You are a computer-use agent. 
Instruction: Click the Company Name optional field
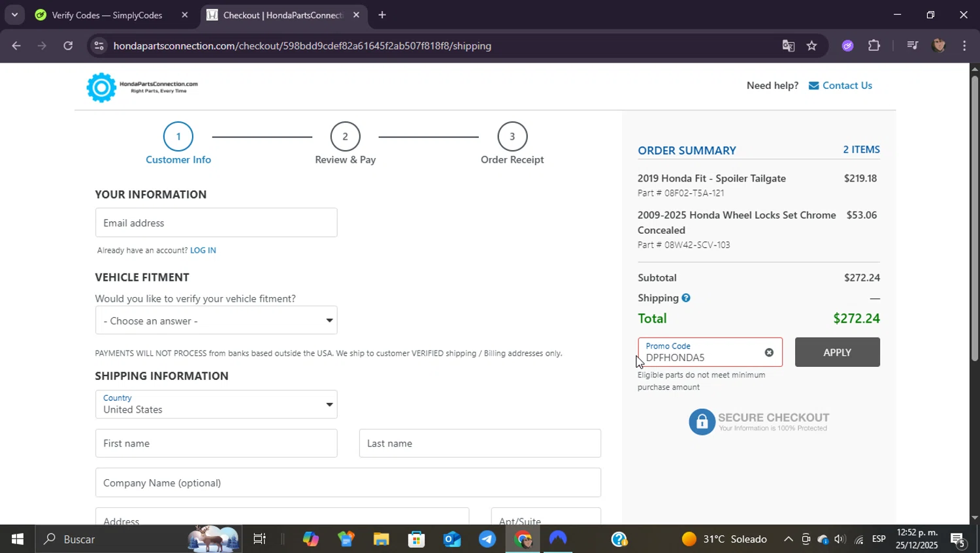(x=348, y=482)
